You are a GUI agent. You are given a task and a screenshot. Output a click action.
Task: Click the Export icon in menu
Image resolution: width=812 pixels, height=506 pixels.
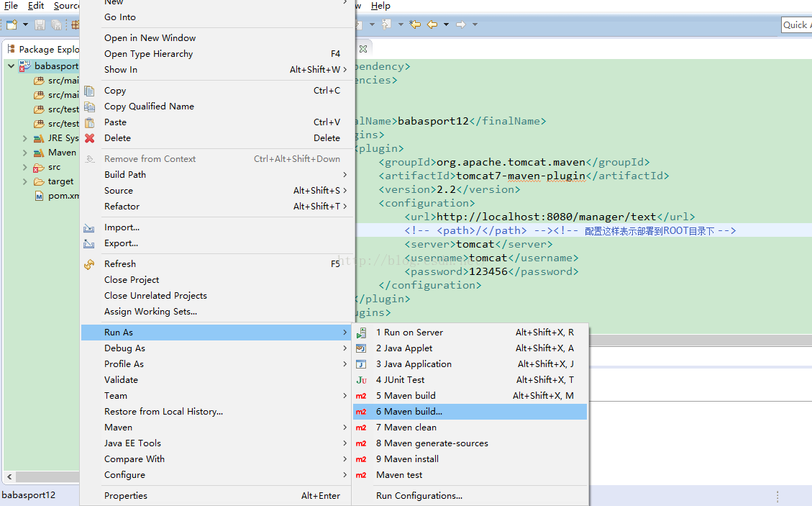click(89, 243)
